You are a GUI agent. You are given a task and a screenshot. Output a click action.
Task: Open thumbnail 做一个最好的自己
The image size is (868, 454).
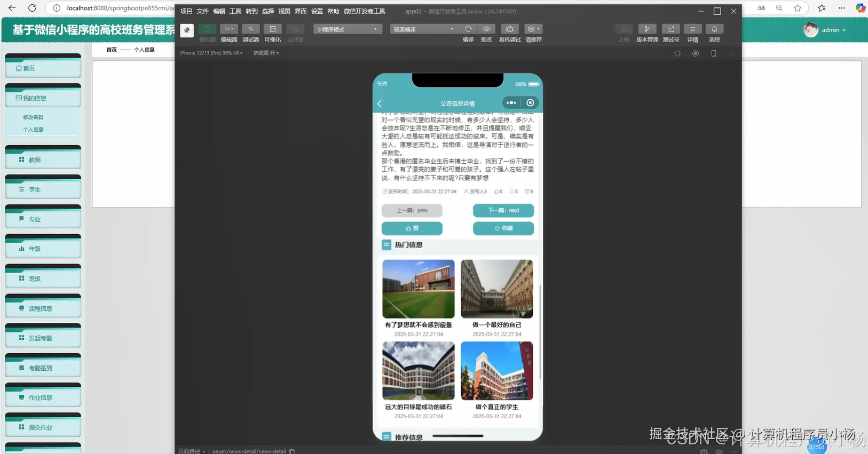click(x=497, y=289)
